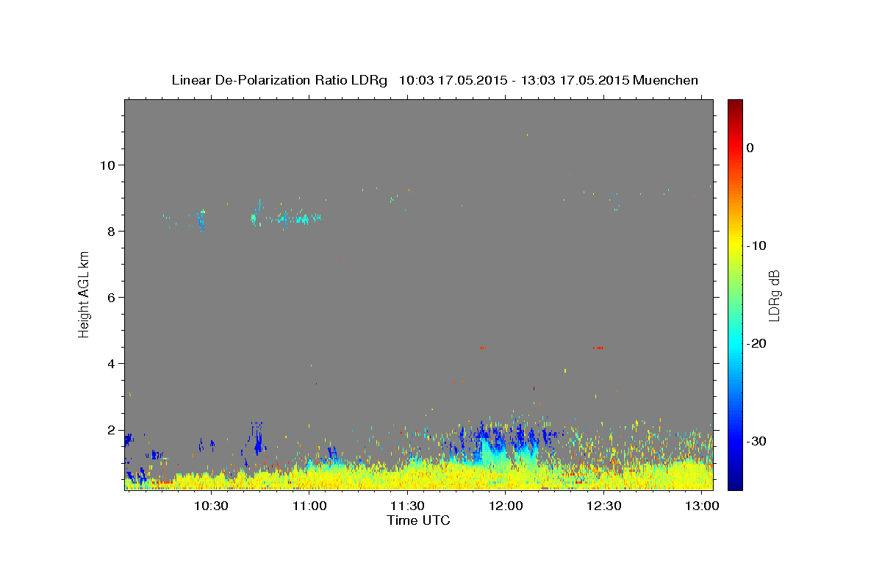Click the dark blue bottom of colorbar
The height and width of the screenshot is (588, 882).
[x=734, y=484]
